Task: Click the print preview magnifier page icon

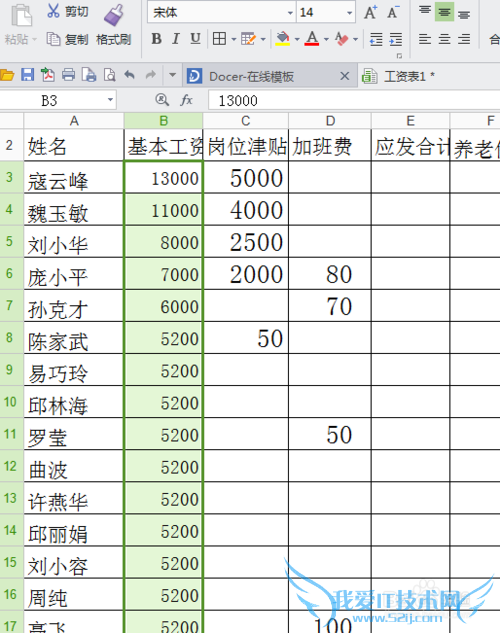Action: (109, 75)
